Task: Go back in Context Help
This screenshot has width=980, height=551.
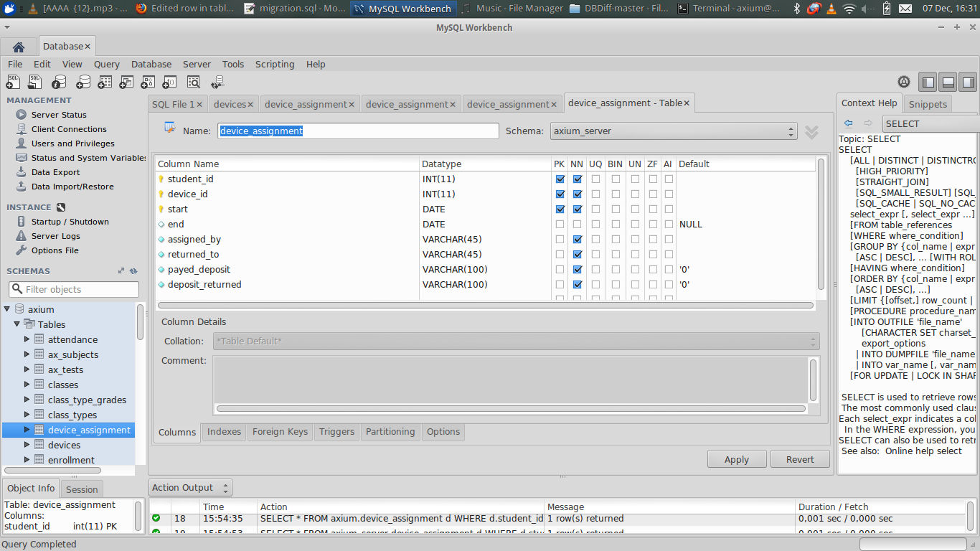Action: (849, 123)
